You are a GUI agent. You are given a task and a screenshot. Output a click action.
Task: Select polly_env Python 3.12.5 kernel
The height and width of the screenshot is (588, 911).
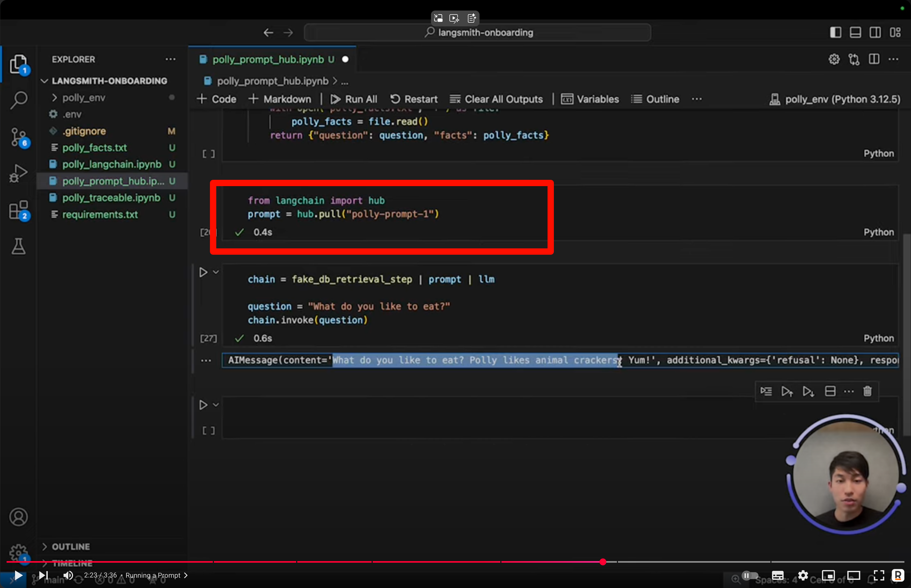point(835,99)
